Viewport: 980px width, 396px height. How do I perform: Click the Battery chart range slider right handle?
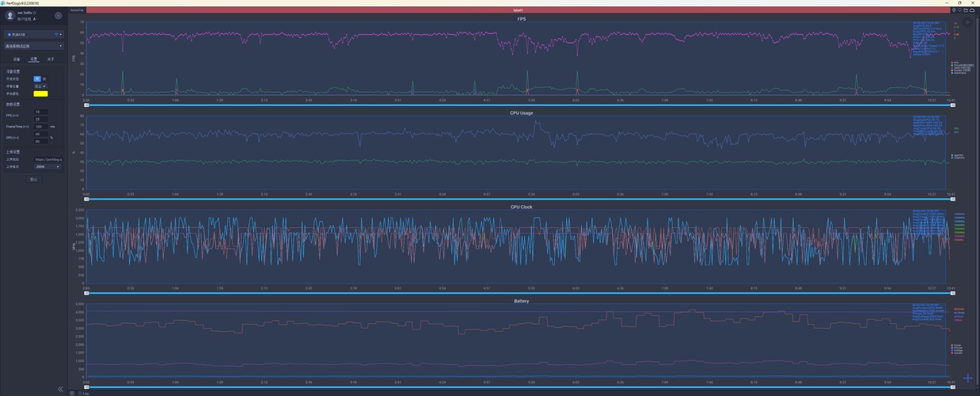952,387
